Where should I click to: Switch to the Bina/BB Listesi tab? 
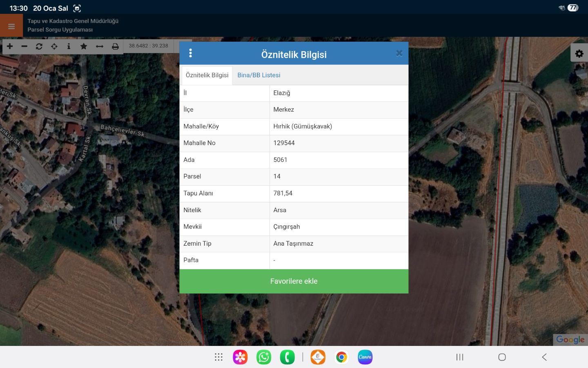(x=258, y=75)
